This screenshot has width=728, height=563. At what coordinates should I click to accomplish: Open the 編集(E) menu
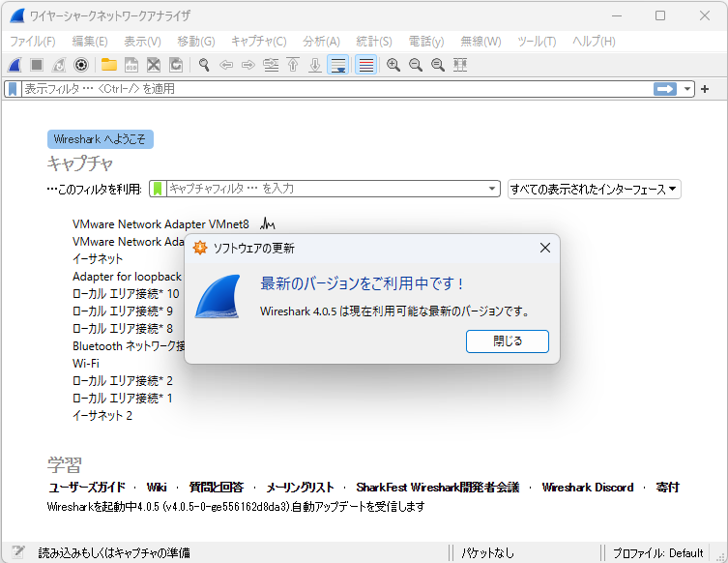pyautogui.click(x=90, y=42)
